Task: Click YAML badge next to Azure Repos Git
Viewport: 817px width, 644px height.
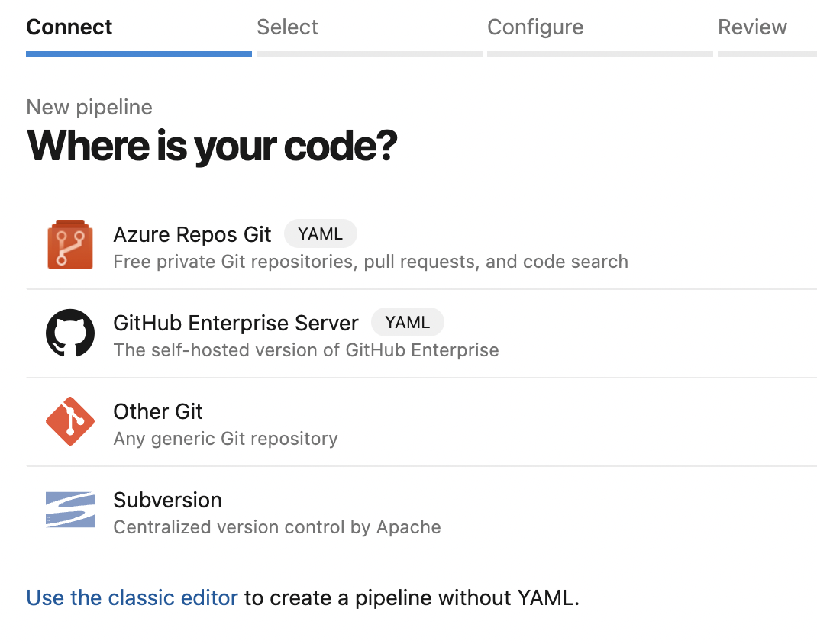Action: (320, 233)
